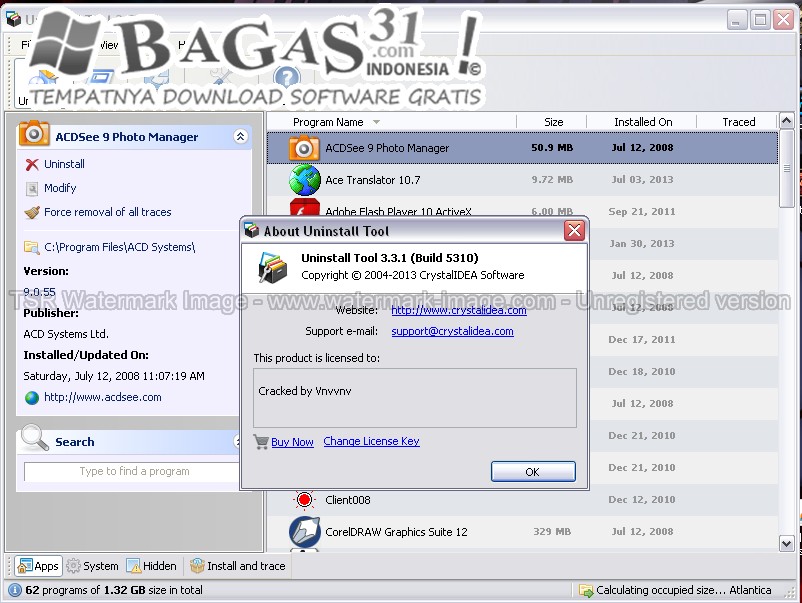Open the Install and trace tab
The image size is (802, 603).
237,566
